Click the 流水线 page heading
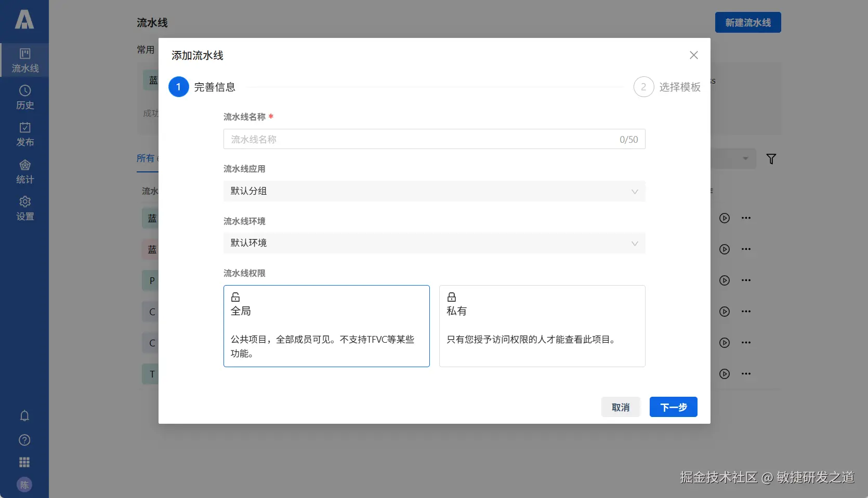 coord(152,23)
